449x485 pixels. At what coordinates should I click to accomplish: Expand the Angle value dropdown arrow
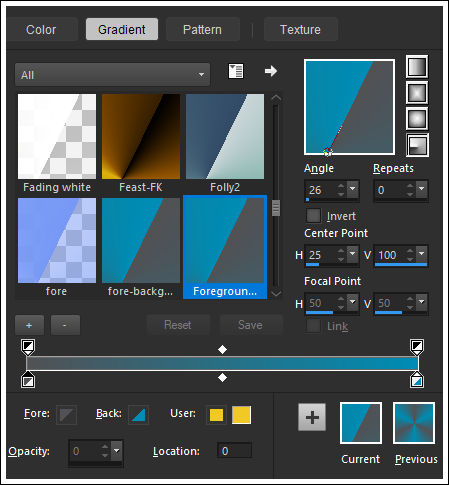[x=353, y=189]
